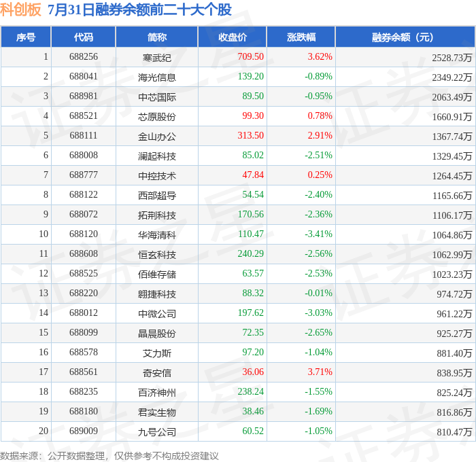Viewport: 476px width, 462px height.
Task: Select the stock name 中控技术
Action: [x=157, y=176]
